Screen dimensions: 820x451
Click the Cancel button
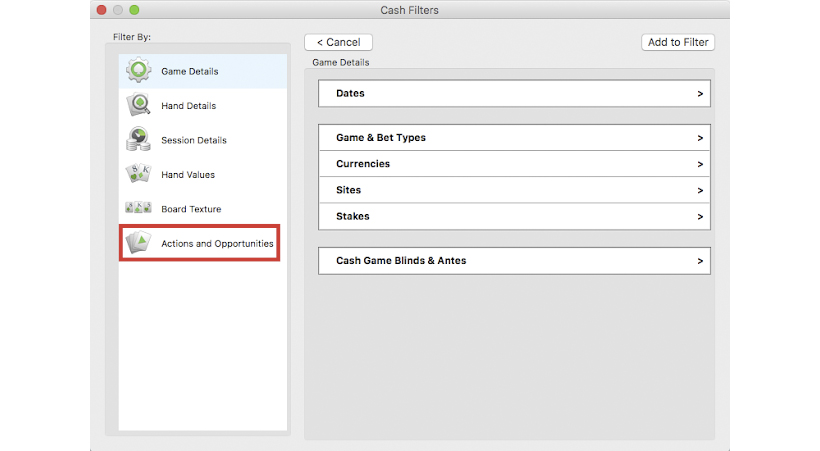point(338,42)
